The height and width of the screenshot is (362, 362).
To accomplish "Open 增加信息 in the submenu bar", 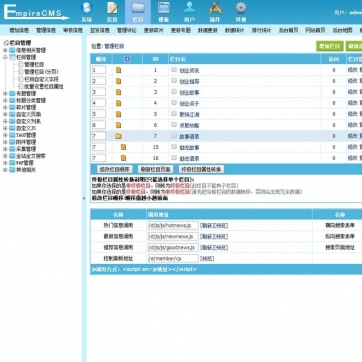I will [x=19, y=30].
